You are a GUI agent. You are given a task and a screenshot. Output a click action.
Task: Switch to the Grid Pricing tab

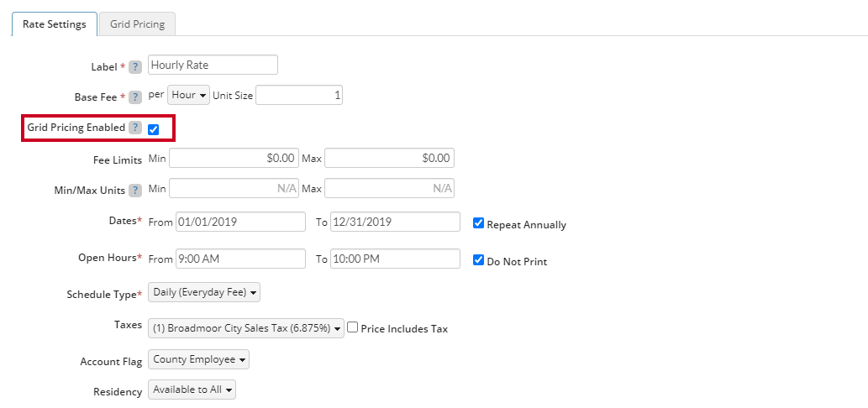point(137,24)
